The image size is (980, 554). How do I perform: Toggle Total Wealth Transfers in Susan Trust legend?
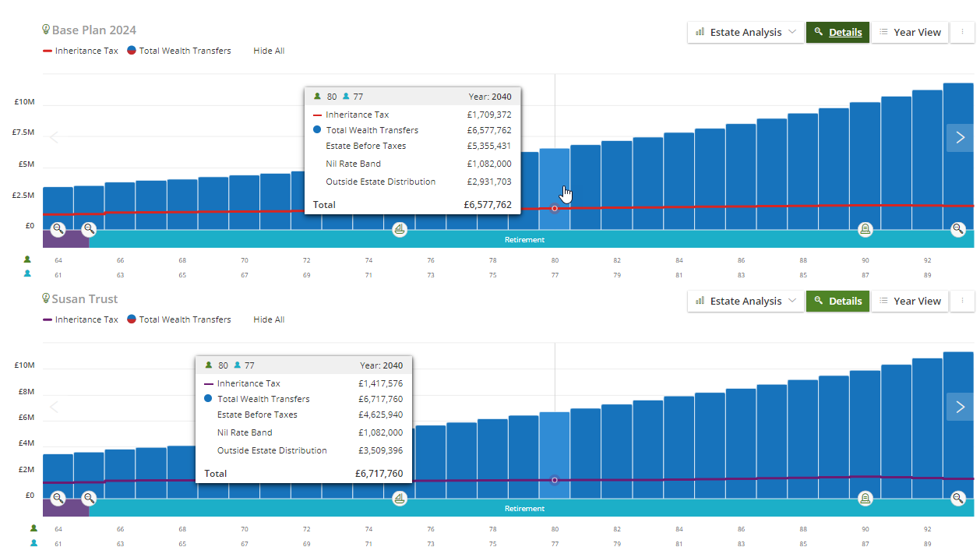[x=178, y=319]
